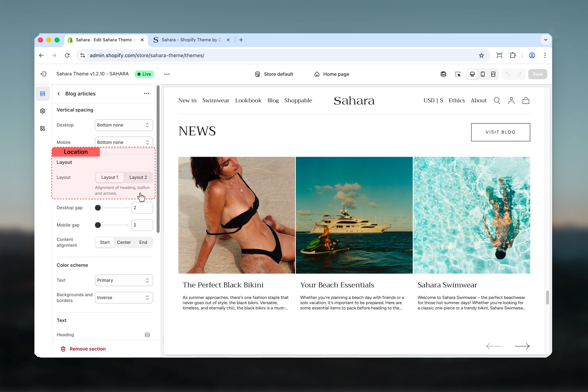Viewport: 588px width, 392px height.
Task: Expand the browser tab search chevron
Action: [546, 40]
